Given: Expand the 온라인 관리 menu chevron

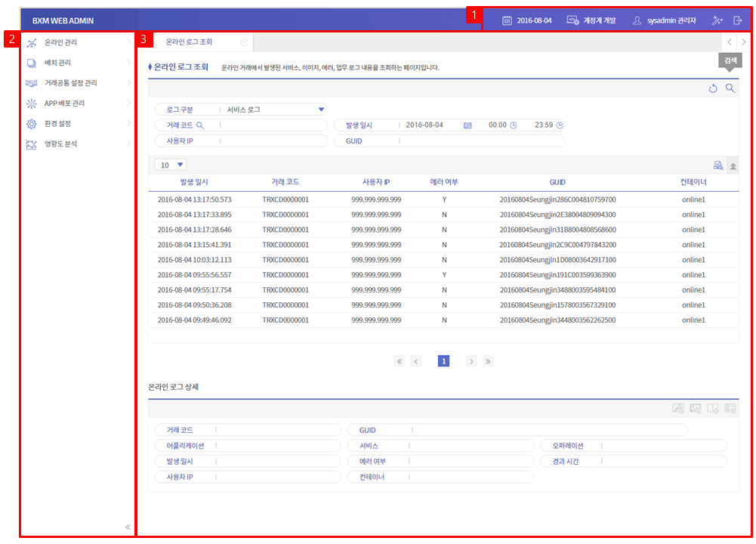Looking at the screenshot, I should pos(128,42).
